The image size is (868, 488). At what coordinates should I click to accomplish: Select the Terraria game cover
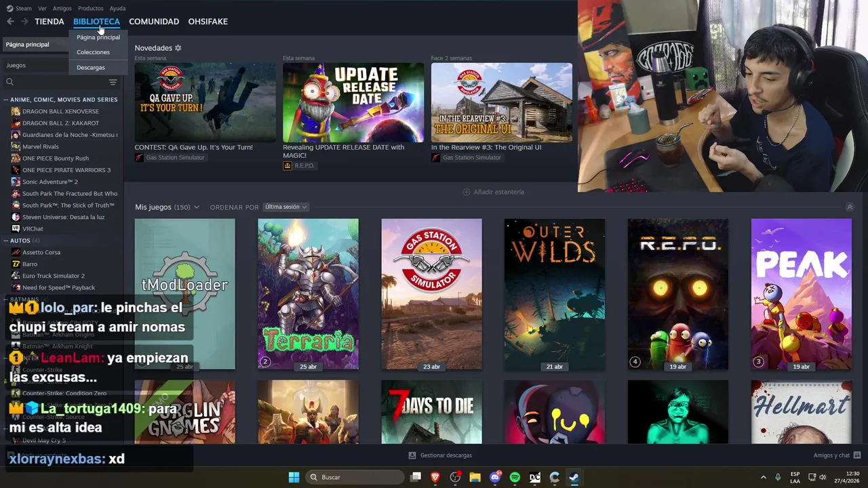(x=308, y=294)
